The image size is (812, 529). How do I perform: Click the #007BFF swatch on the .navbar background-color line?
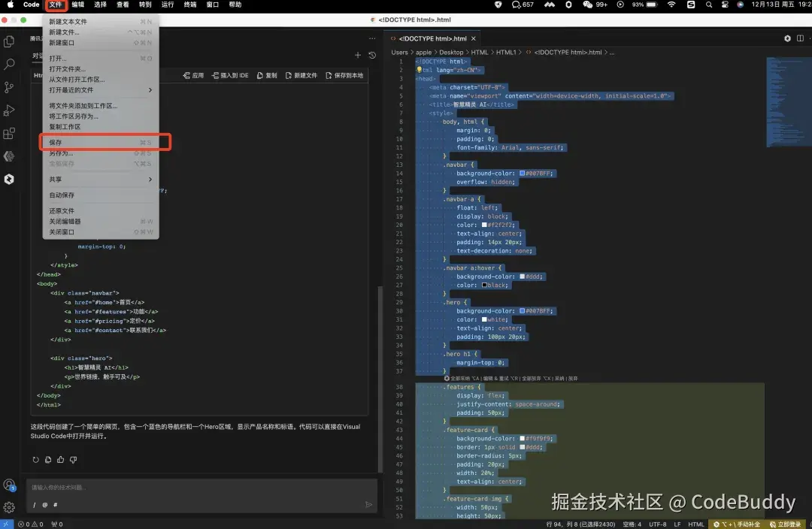point(522,174)
